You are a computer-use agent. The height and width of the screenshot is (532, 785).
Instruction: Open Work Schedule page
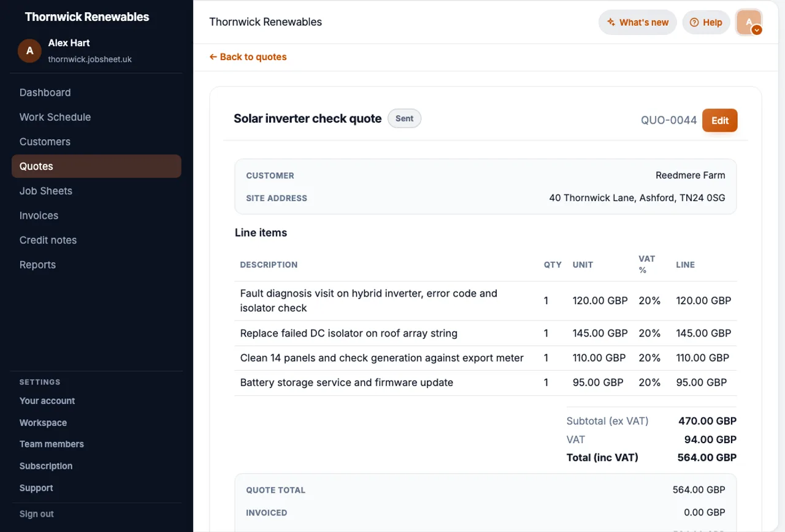96,117
